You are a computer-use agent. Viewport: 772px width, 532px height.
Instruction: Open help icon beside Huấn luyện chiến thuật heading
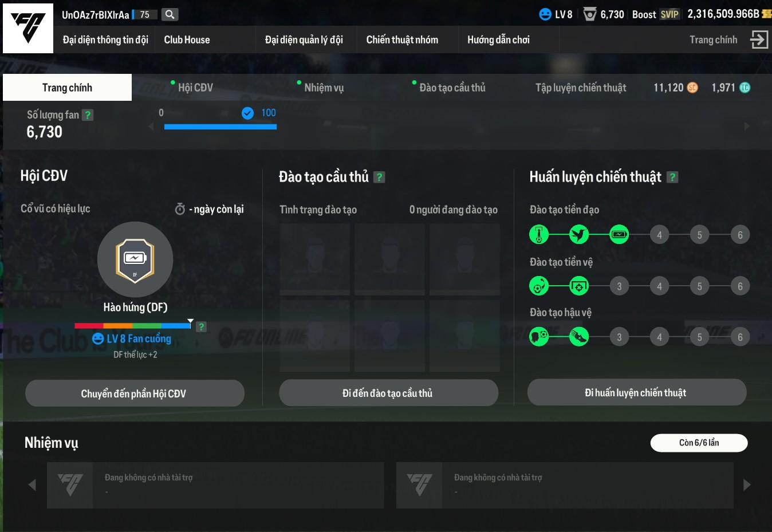(673, 178)
